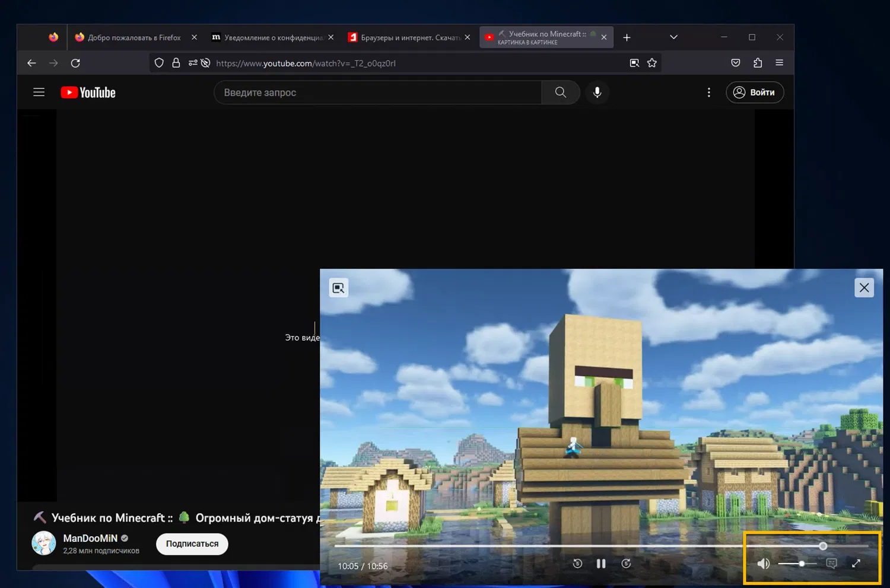The image size is (890, 588).
Task: Click the video title 'Учебник по Minecraft'
Action: pos(176,518)
